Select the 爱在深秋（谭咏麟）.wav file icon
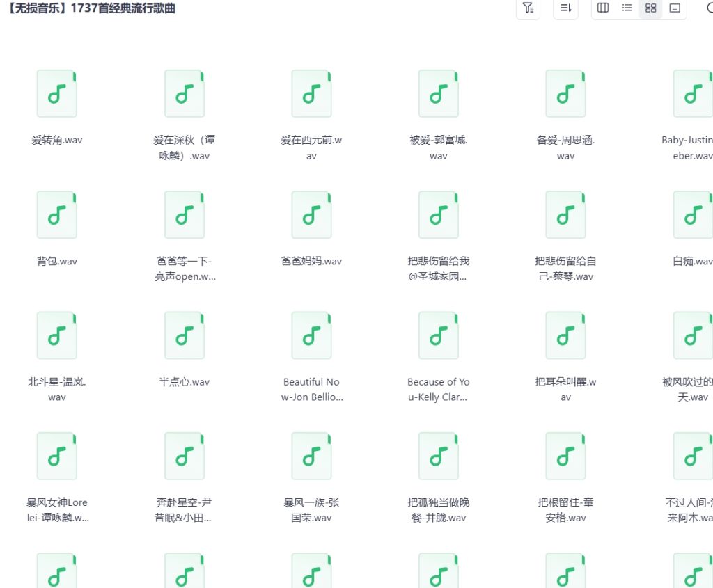 click(185, 94)
